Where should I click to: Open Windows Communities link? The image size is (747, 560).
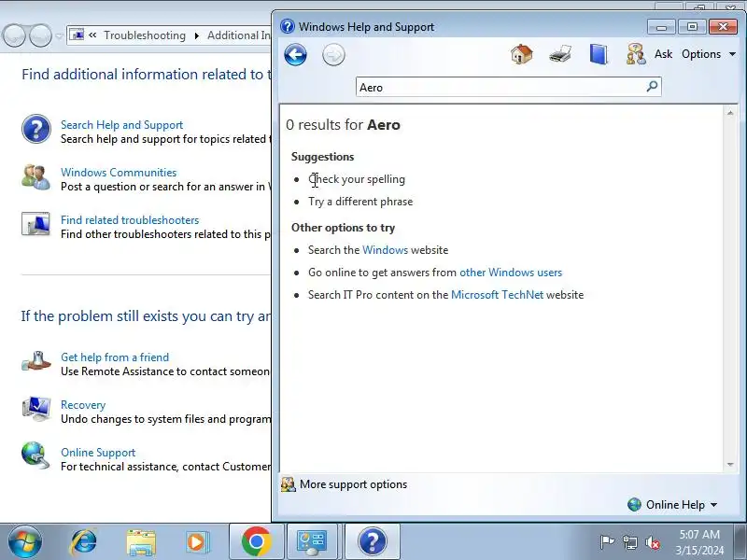pyautogui.click(x=119, y=173)
